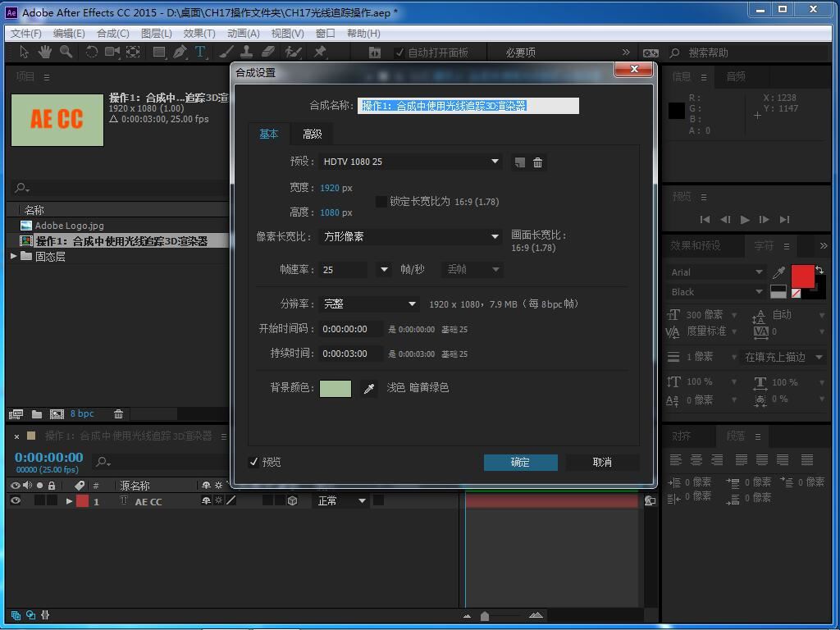Toggle visibility eye of AE CC layer

coord(16,501)
